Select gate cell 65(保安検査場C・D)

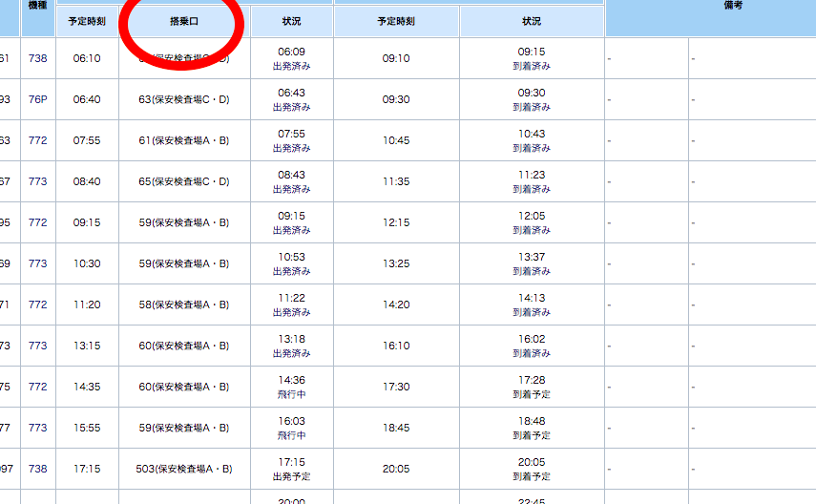(x=184, y=181)
